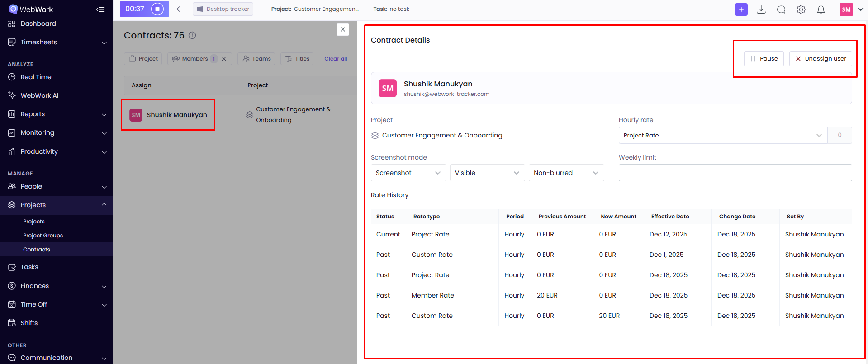This screenshot has height=364, width=868.
Task: Open the chat bubble icon
Action: (781, 9)
